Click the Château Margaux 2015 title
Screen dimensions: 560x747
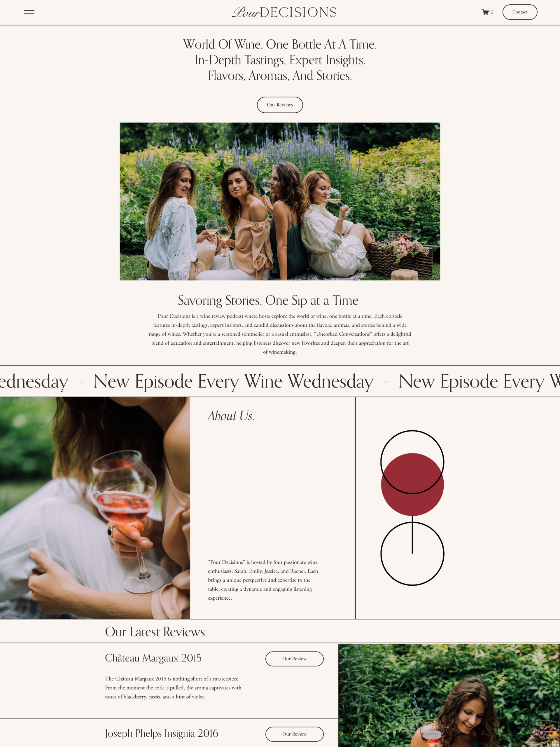point(153,658)
